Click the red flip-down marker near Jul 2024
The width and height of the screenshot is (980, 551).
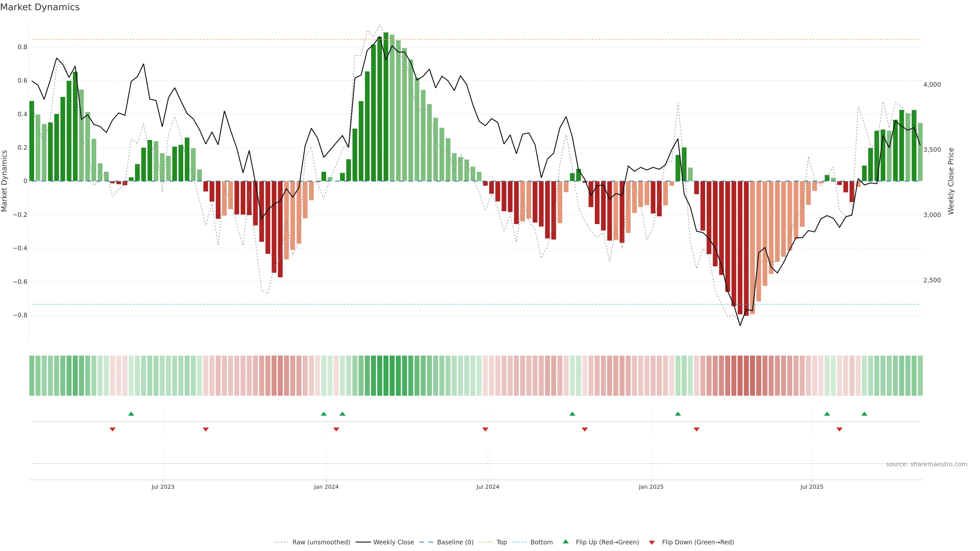485,429
